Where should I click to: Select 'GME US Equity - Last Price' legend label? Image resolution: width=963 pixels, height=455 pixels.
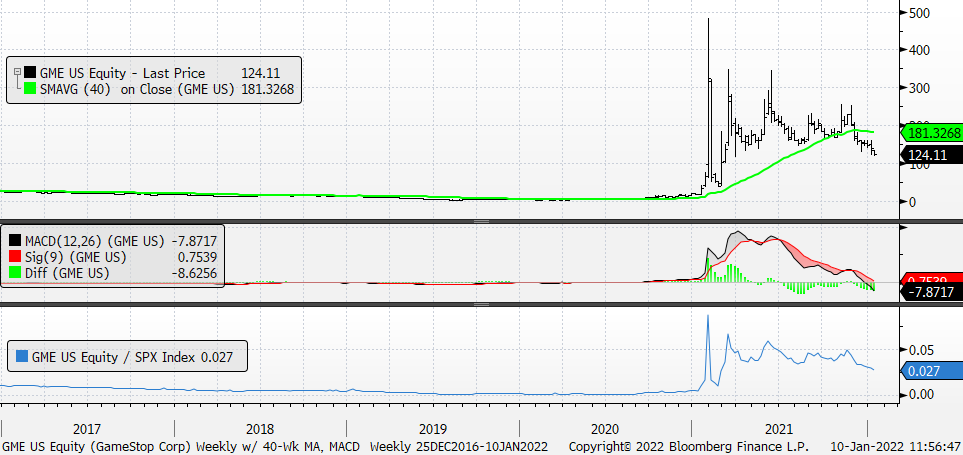coord(123,74)
